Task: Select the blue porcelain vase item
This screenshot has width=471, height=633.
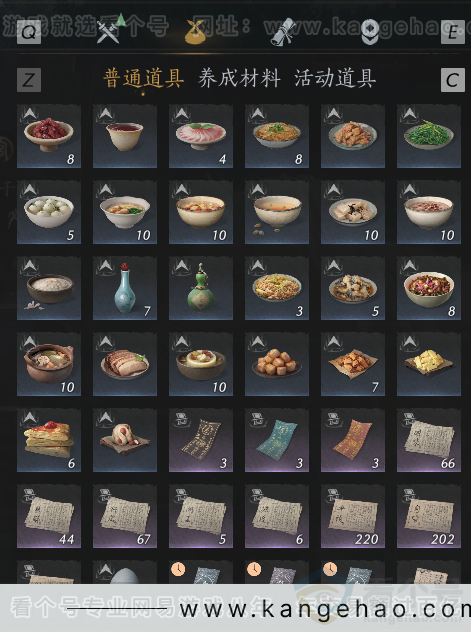Action: (125, 288)
